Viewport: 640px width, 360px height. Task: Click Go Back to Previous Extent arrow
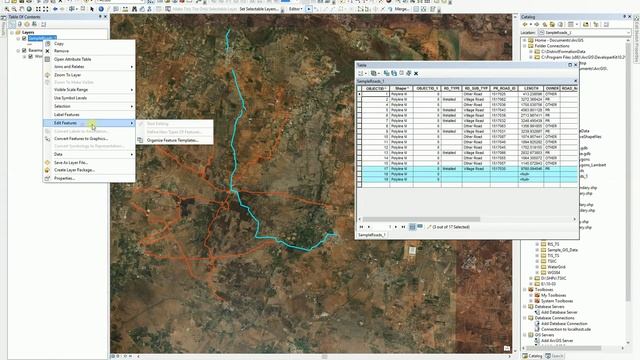coord(56,9)
